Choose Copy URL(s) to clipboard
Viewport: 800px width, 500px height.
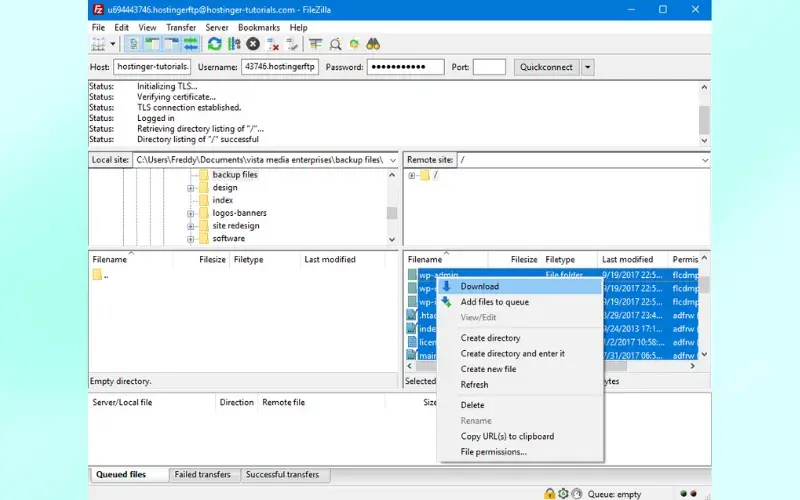pos(520,436)
